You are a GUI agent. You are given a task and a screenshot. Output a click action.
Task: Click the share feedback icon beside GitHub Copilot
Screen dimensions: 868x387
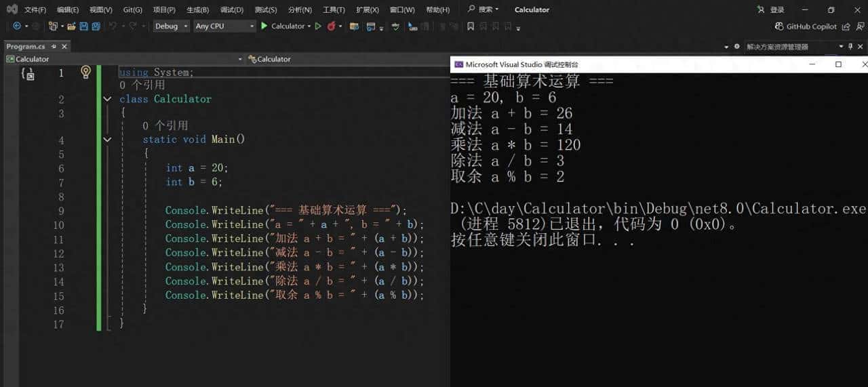(x=846, y=26)
